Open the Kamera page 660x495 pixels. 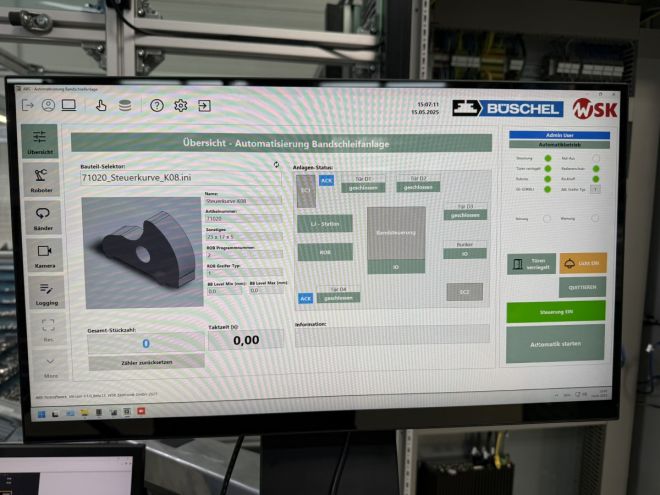click(44, 255)
